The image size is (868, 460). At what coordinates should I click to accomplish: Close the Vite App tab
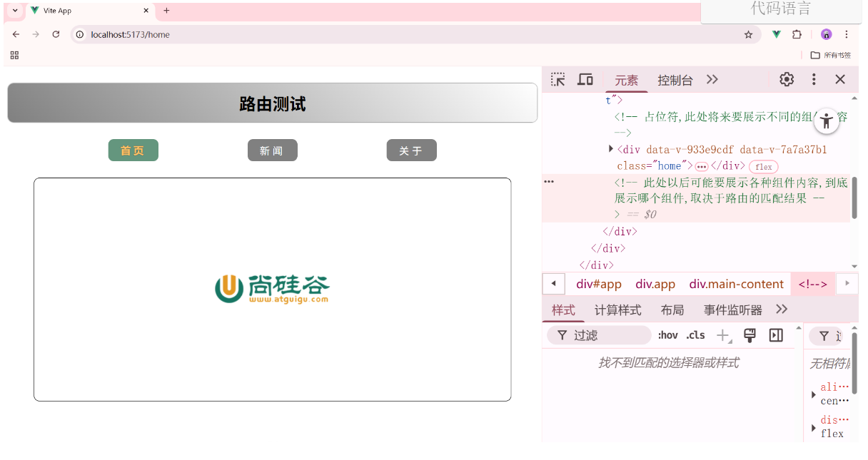pyautogui.click(x=146, y=11)
